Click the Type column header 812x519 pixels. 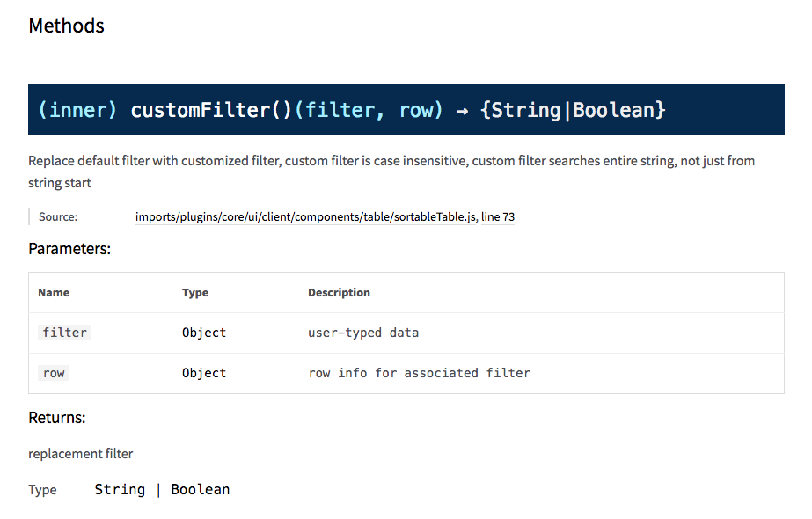195,293
